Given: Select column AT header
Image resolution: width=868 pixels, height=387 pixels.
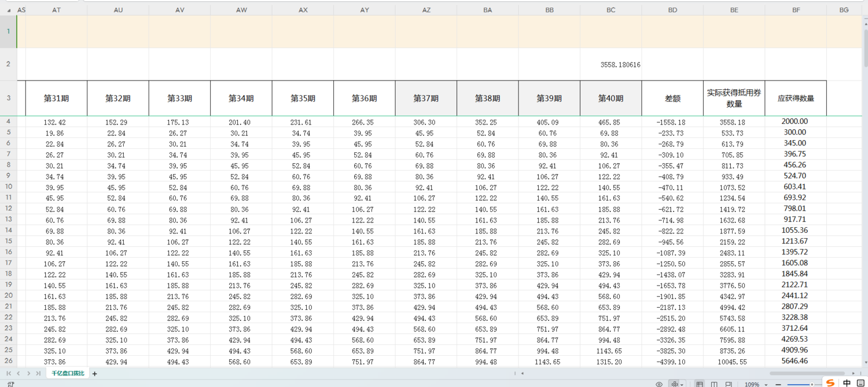Looking at the screenshot, I should tap(56, 10).
